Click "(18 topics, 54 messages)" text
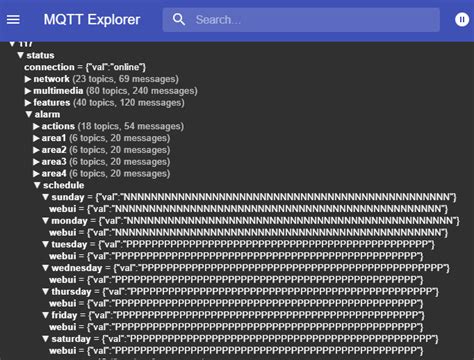Viewport: 474px width, 360px height. click(131, 126)
